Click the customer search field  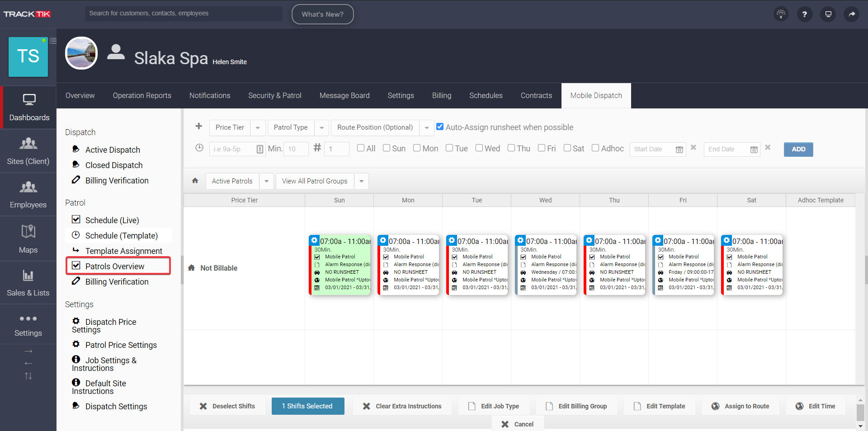(184, 13)
